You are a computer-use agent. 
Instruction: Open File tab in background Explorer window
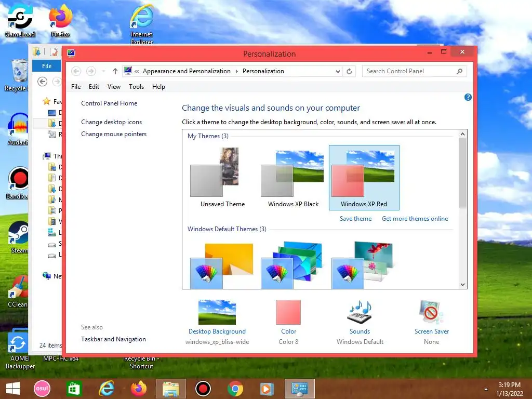[x=47, y=66]
